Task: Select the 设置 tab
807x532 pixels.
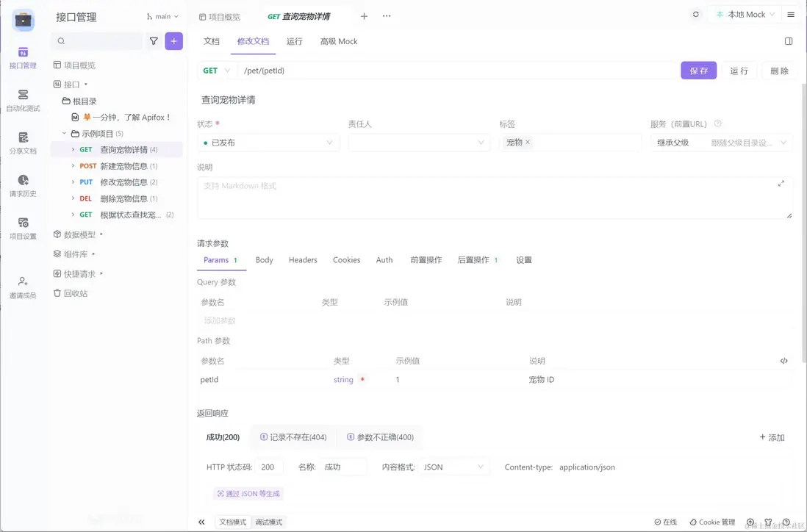Action: (x=524, y=260)
